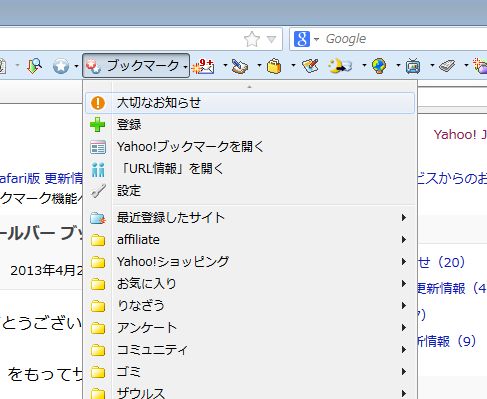487x399 pixels.
Task: Click the folder icon beside りなぞう
Action: [98, 306]
